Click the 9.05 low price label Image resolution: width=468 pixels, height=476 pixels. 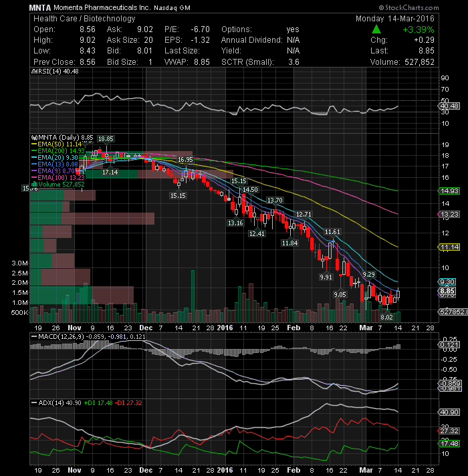(340, 294)
